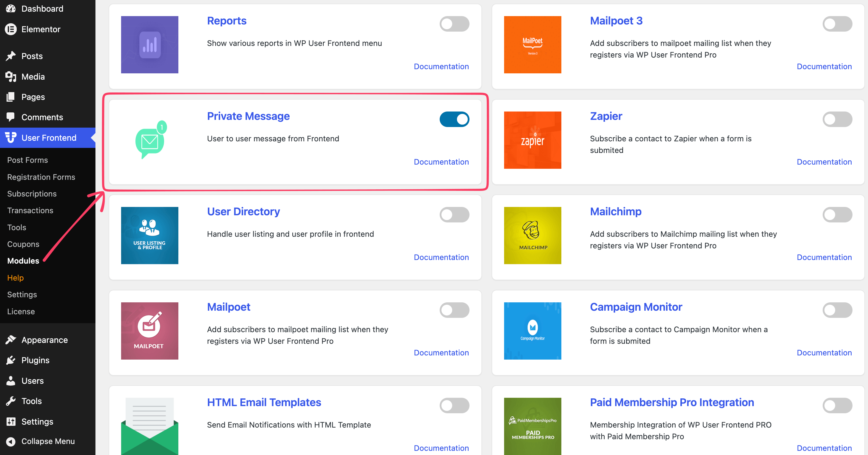Click the HTML Email Templates title

[264, 403]
